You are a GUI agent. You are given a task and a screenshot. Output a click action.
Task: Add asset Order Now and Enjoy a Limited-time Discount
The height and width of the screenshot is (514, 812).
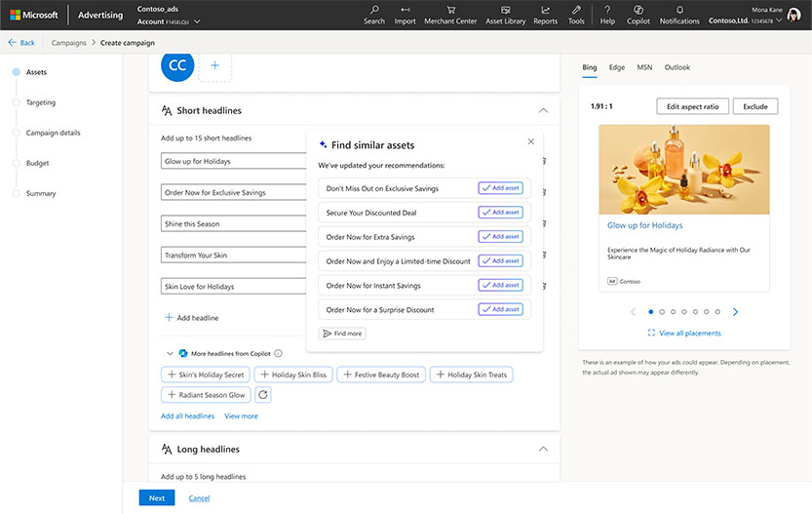[500, 260]
